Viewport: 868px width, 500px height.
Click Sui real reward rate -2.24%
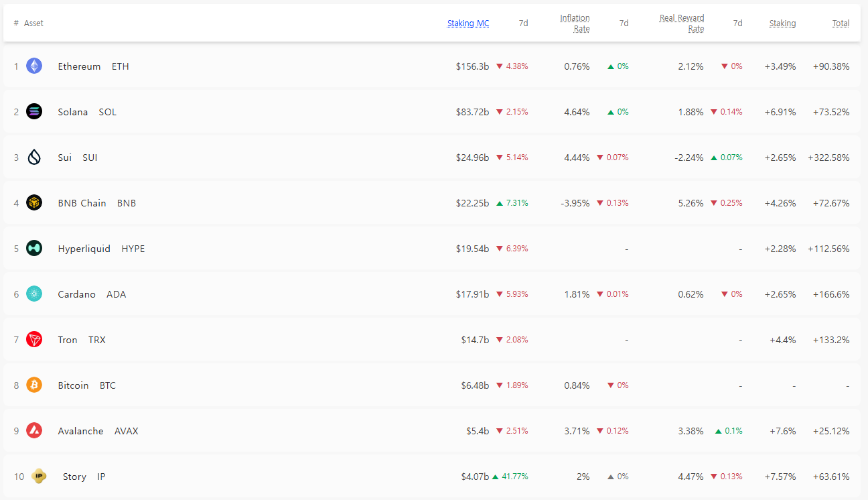pyautogui.click(x=689, y=158)
